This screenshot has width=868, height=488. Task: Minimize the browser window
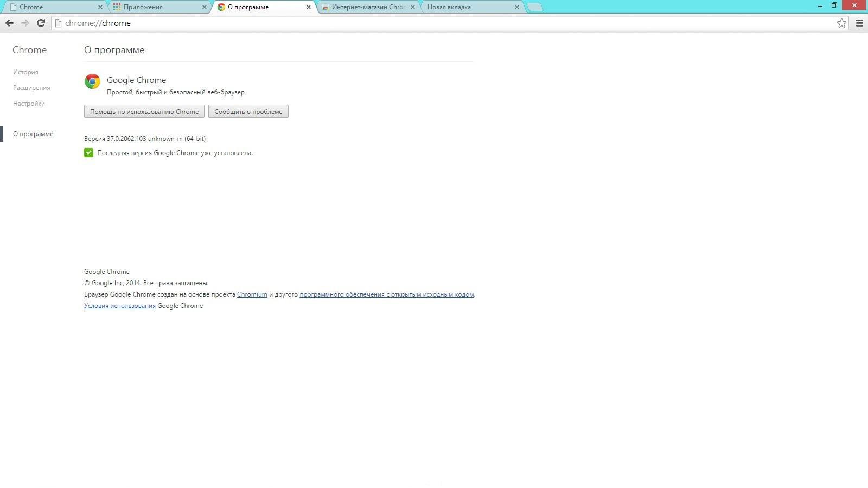(820, 6)
